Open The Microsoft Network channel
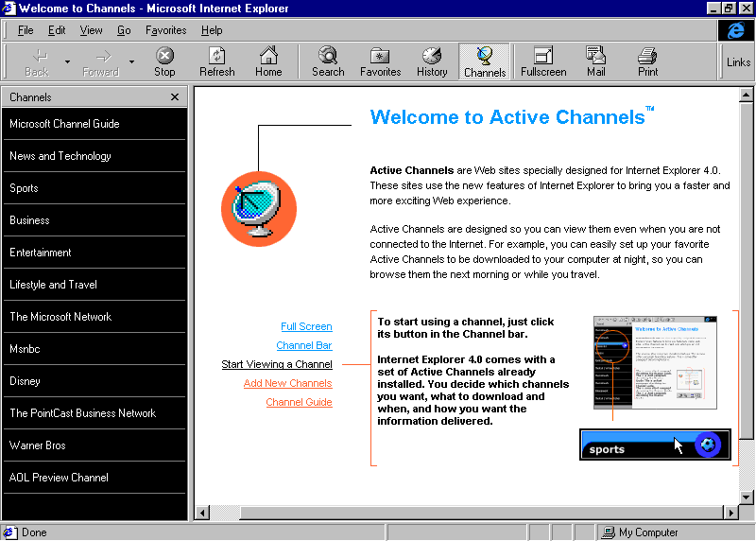Screen dimensions: 756x541 tap(94, 317)
